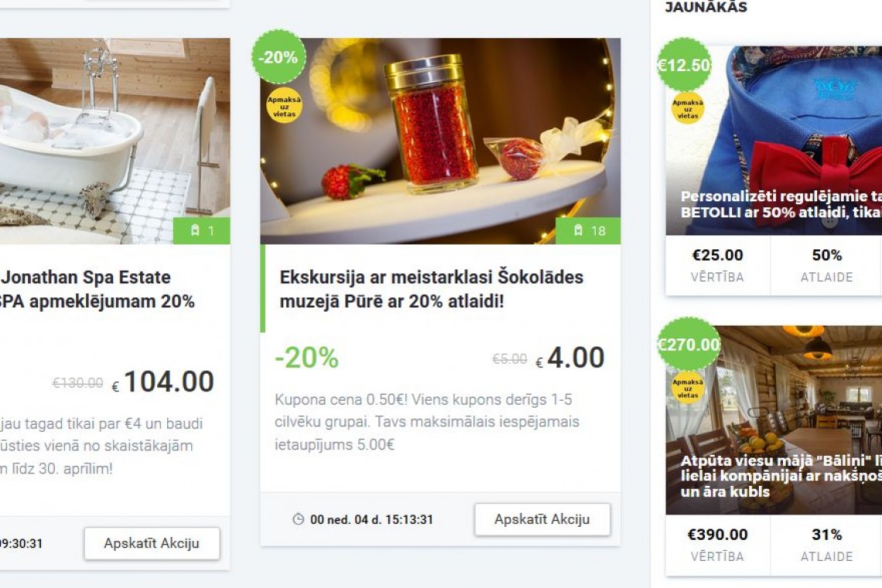The width and height of the screenshot is (882, 588).
Task: Open 'Ekskursija ar meistarklasi Šokolādes muzejā' title link
Action: coord(432,289)
